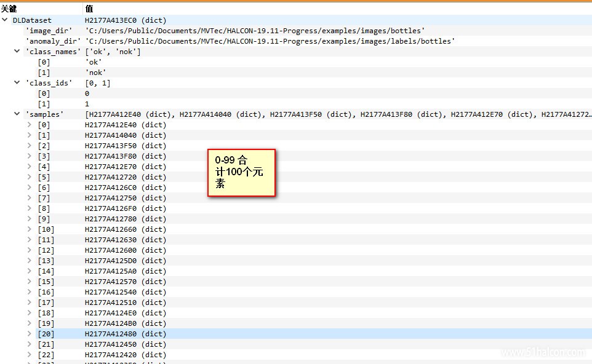Screen dimensions: 592x364
Task: Click class id value 0
Action: click(x=87, y=93)
